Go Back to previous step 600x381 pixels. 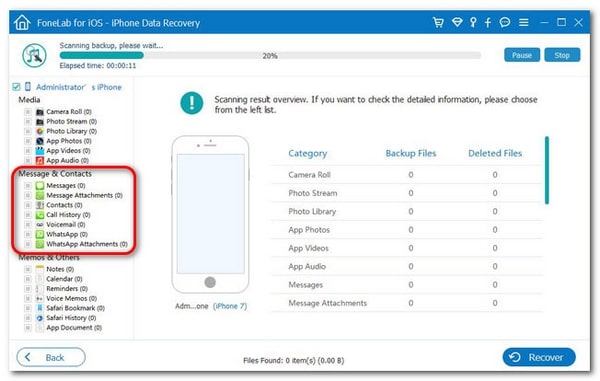click(x=51, y=357)
